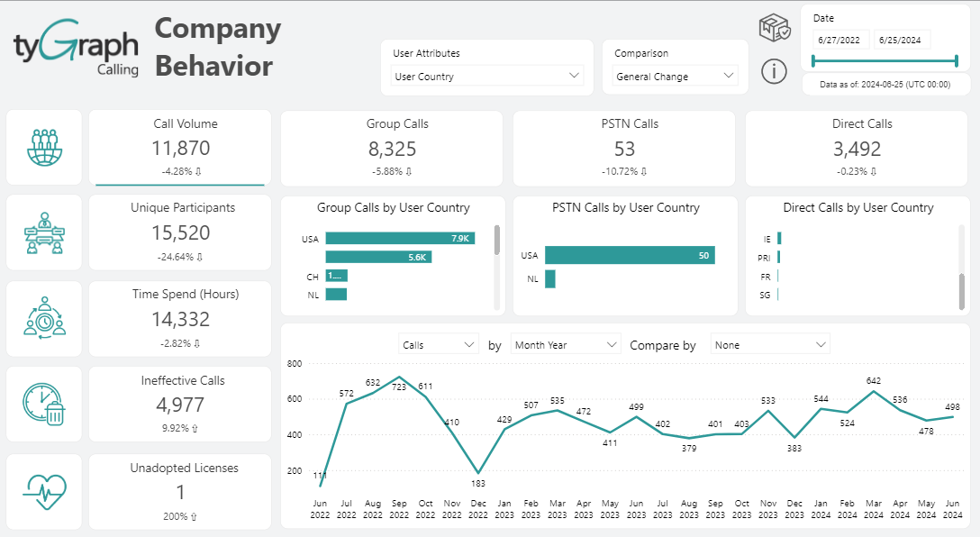The image size is (980, 537).
Task: Open the tyGraph export cube icon
Action: click(x=773, y=29)
